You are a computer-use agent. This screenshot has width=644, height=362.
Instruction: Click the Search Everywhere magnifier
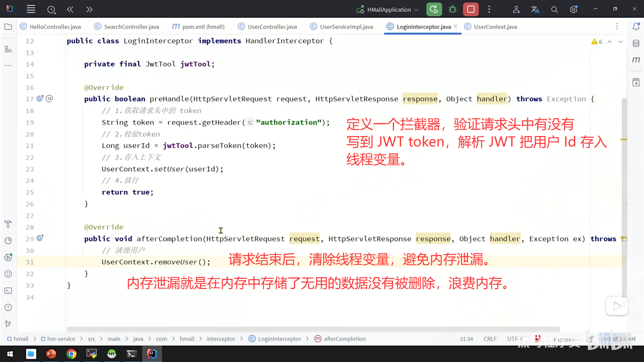coord(554,10)
